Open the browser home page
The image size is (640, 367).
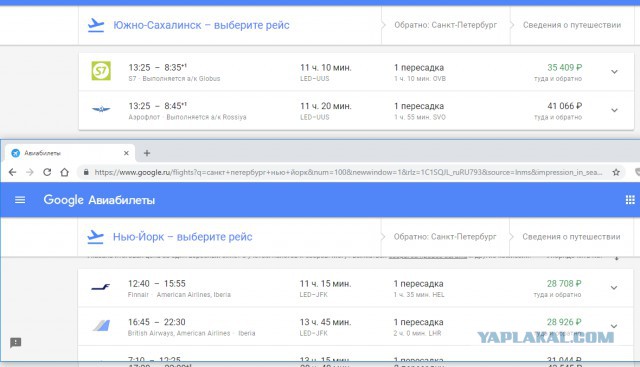click(64, 172)
